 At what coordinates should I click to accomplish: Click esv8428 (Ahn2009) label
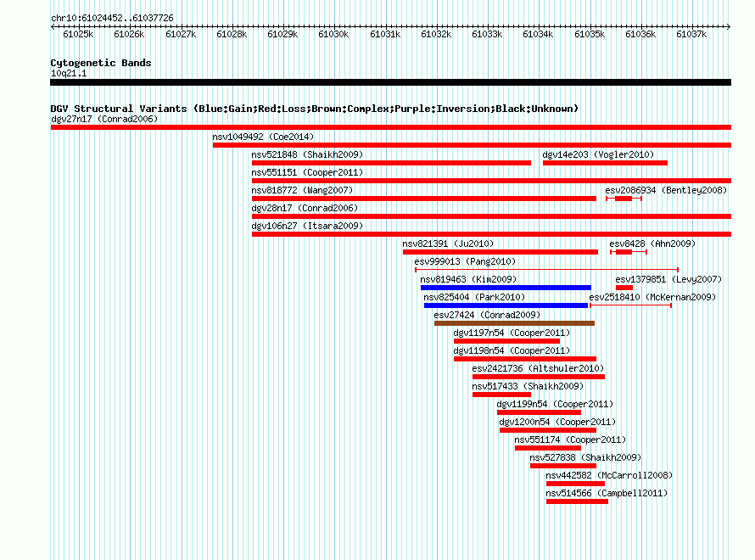coord(652,244)
